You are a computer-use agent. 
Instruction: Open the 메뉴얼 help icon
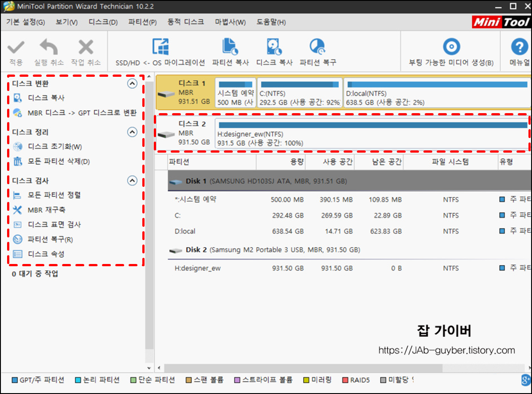tap(519, 46)
